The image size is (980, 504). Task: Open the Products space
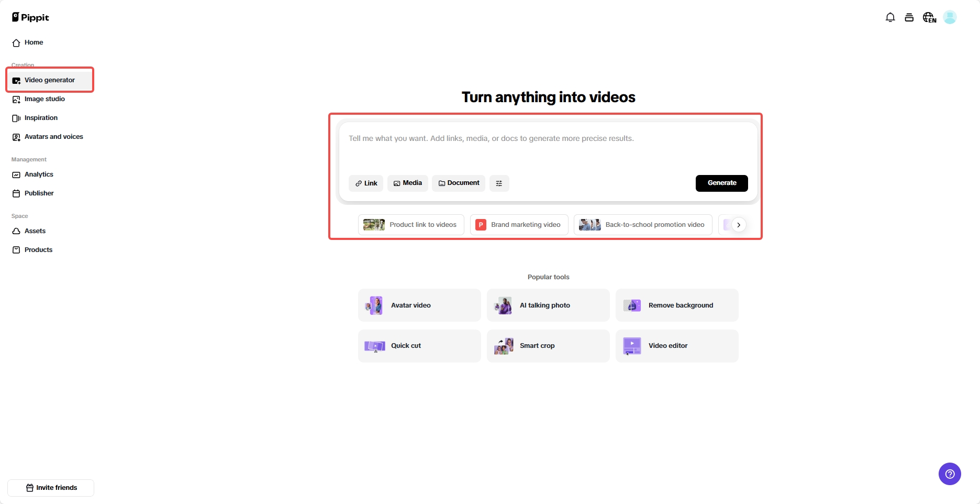38,250
